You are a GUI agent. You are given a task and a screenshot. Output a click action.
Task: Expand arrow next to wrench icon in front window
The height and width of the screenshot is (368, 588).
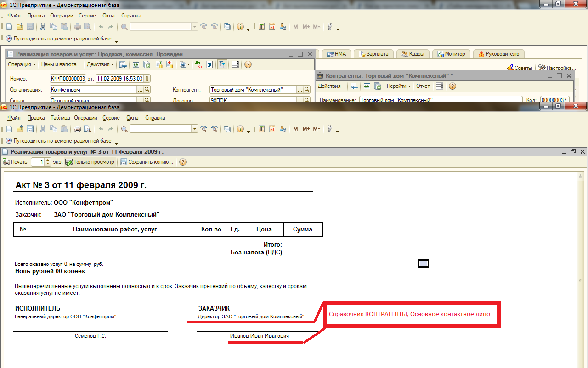click(338, 131)
